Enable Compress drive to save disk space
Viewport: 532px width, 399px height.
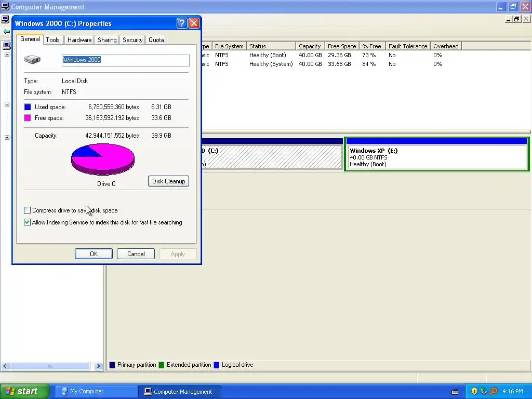tap(27, 210)
